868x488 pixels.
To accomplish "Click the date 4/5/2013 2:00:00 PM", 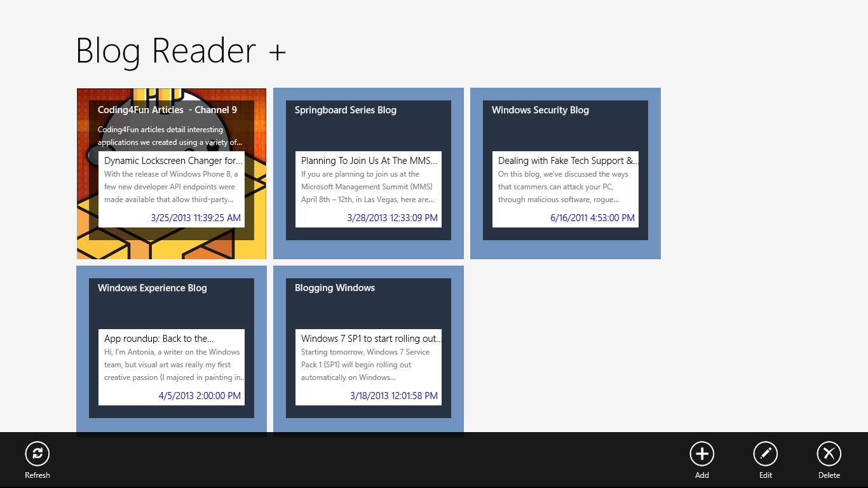I will [200, 396].
